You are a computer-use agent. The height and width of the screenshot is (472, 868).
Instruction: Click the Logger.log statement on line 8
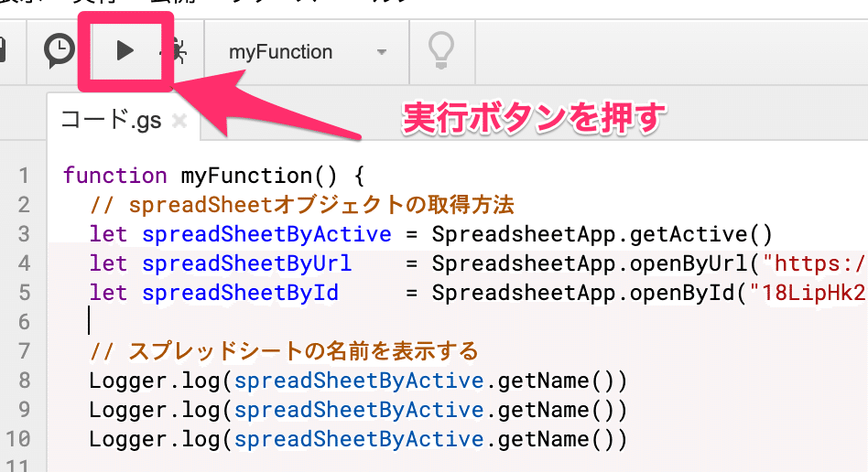(358, 381)
